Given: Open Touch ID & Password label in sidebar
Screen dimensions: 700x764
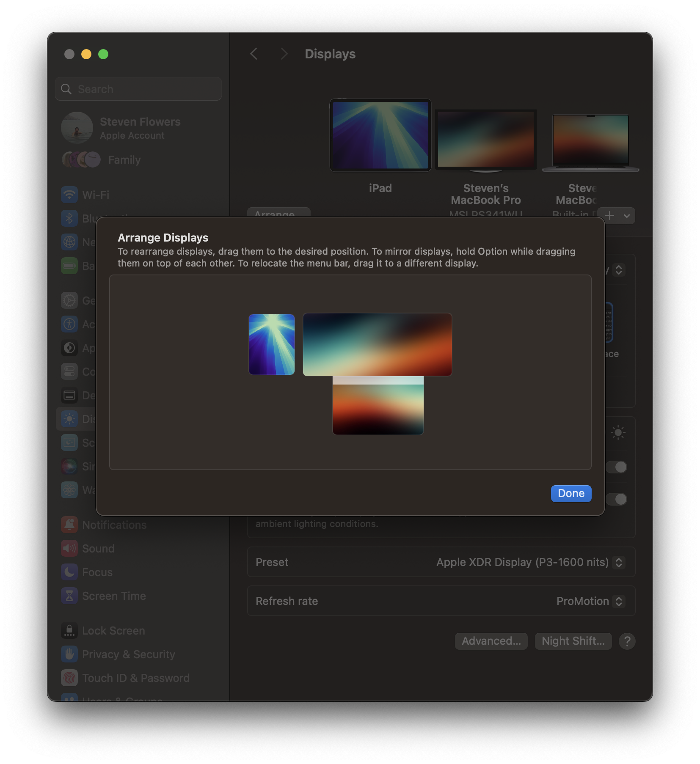Looking at the screenshot, I should [x=136, y=678].
